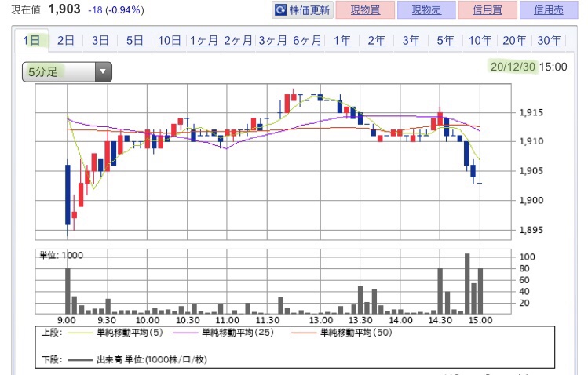Click the 1,915 price axis label
The image size is (588, 375).
coord(531,112)
